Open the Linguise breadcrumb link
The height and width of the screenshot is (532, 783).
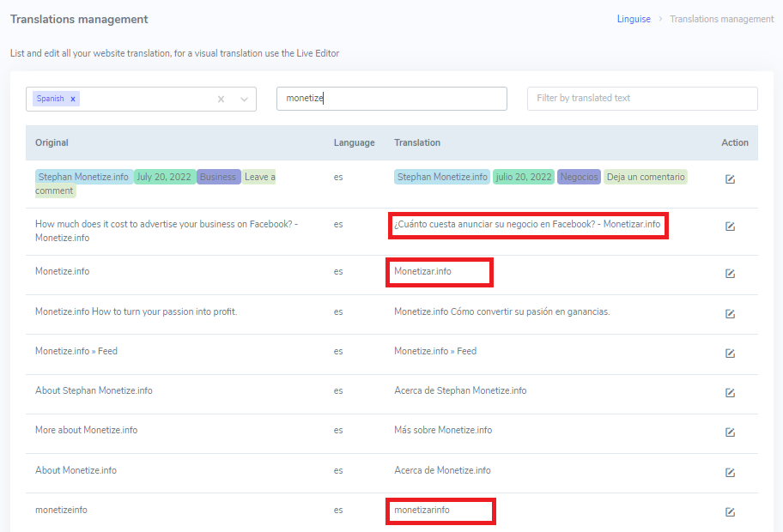point(634,19)
